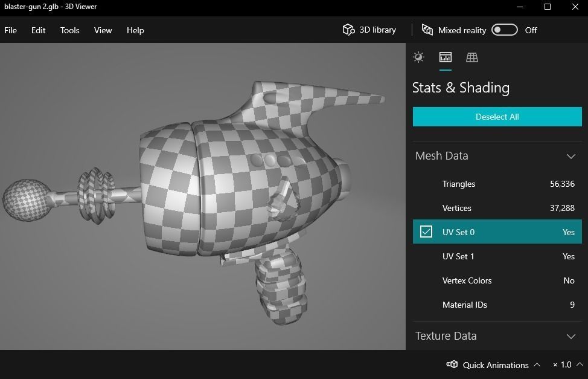Click the Vertices value 37,288

[x=562, y=208]
